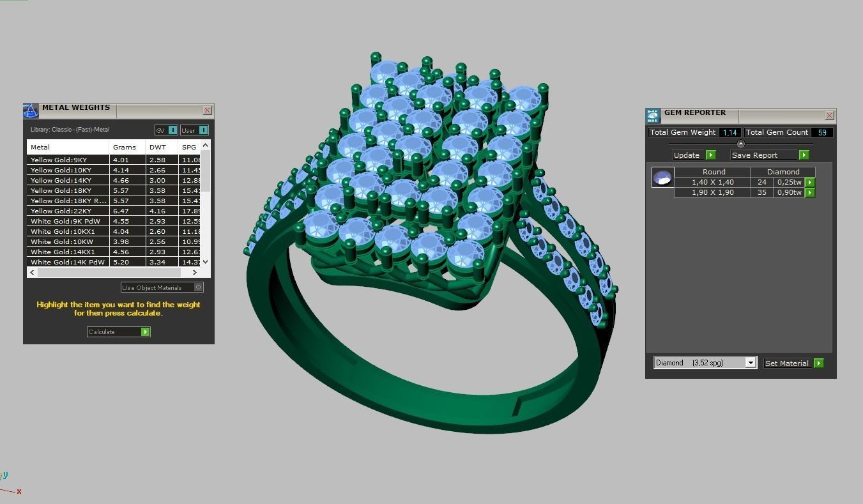The image size is (863, 504).
Task: Click the 6.47 grams value cell
Action: point(128,211)
